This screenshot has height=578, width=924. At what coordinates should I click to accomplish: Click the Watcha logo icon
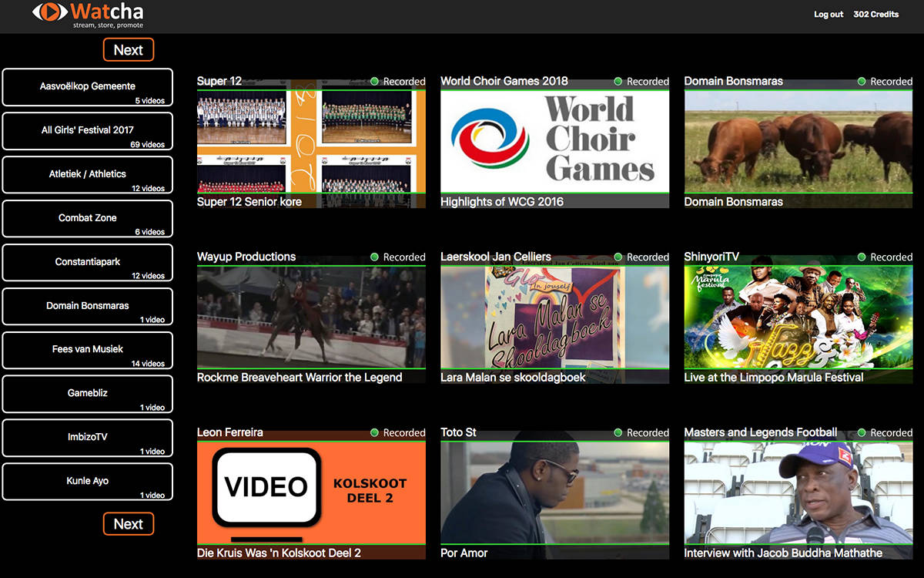click(x=49, y=12)
